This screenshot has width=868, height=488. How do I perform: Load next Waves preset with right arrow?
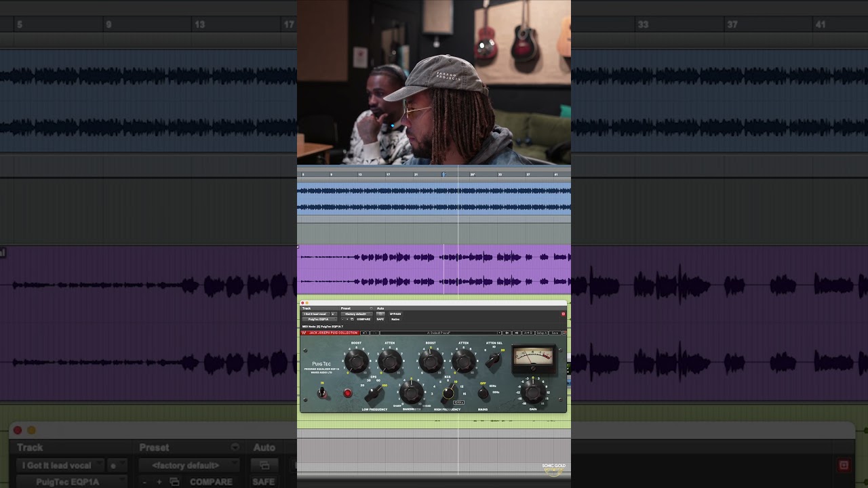click(517, 333)
